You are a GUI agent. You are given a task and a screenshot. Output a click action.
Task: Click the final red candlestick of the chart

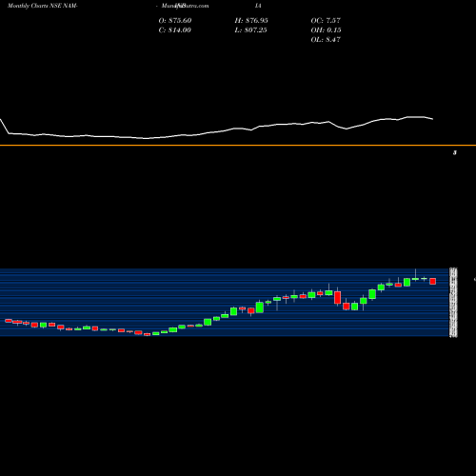tap(433, 281)
